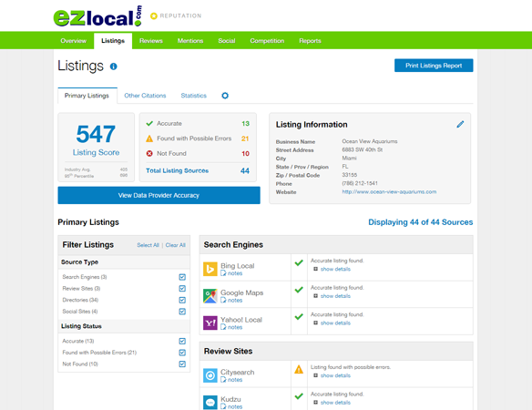Image resolution: width=532 pixels, height=410 pixels.
Task: Click the Yahoo! Local green checkmark status
Action: pos(299,317)
